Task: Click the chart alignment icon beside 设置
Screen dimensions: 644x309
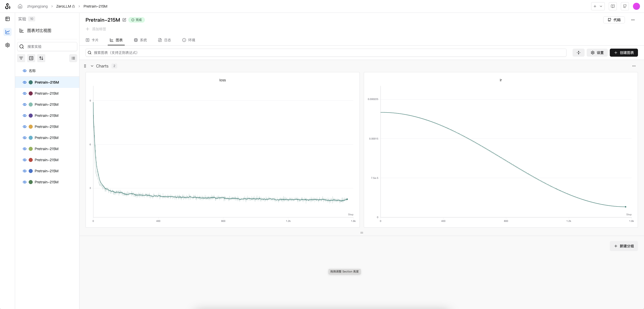Action: pos(578,53)
